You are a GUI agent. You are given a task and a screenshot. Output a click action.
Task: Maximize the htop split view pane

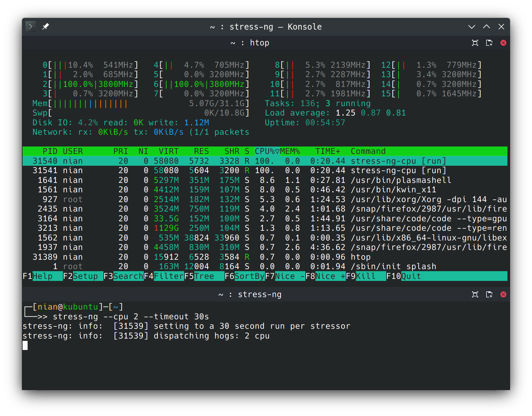click(475, 43)
